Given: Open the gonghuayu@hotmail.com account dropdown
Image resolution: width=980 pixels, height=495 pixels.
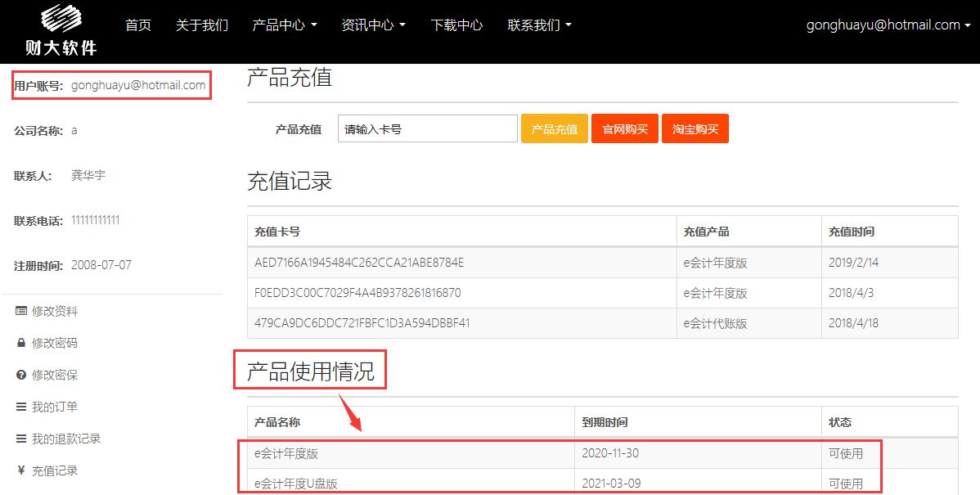Looking at the screenshot, I should click(x=888, y=25).
